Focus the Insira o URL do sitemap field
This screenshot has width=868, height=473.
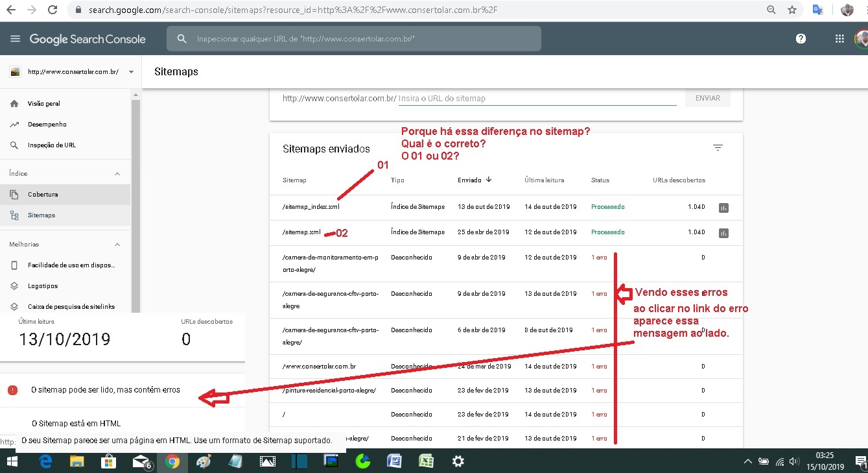click(x=537, y=99)
